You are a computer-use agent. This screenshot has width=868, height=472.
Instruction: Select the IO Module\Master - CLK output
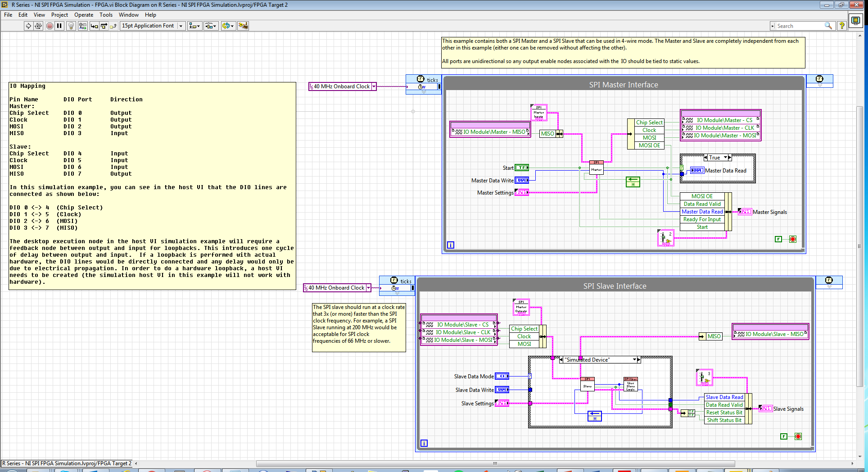tap(721, 128)
